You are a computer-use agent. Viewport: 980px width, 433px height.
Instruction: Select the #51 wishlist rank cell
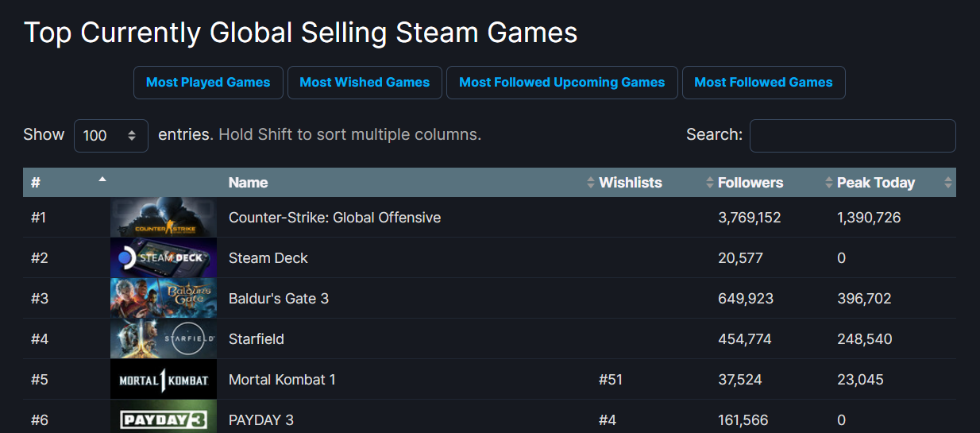[611, 380]
